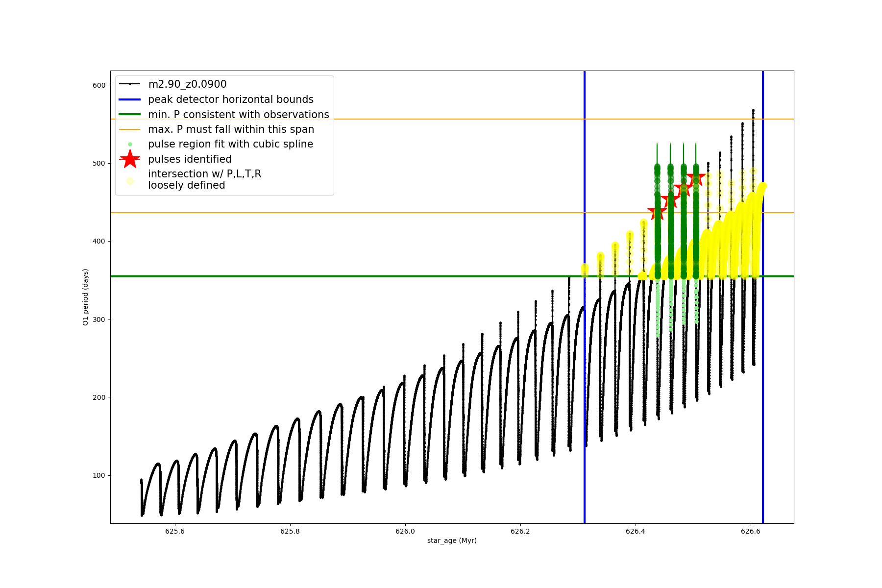Image resolution: width=882 pixels, height=588 pixels.
Task: Click 'min. P consistent with observations' label
Action: 239,114
